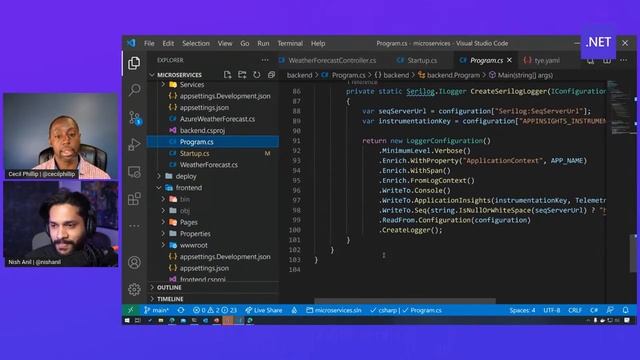This screenshot has height=360, width=640.
Task: Click the split editor icon
Action: click(607, 60)
